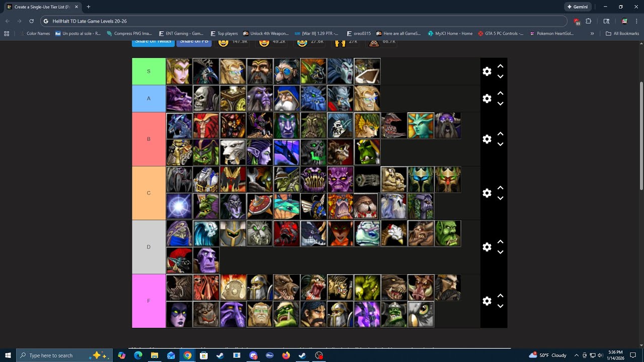Launch Microsoft Edge from the taskbar
This screenshot has width=644, height=362.
pyautogui.click(x=138, y=355)
